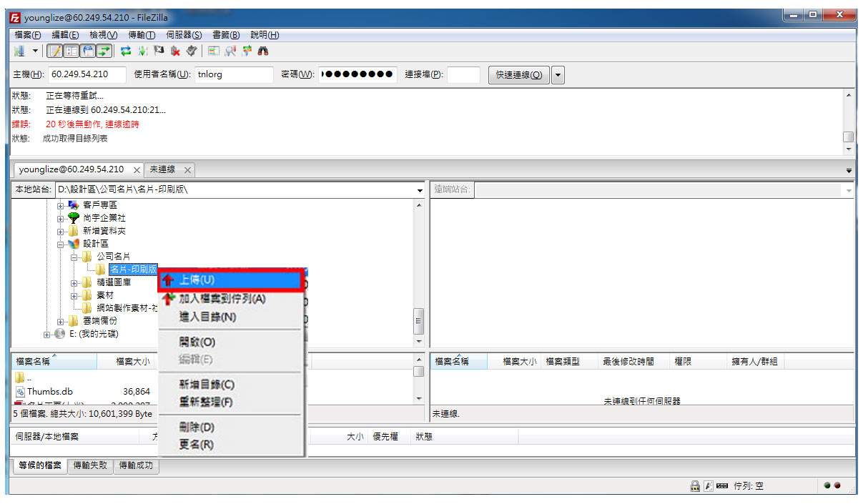Sort local files by 檔案名稱 column
863x504 pixels.
point(54,362)
